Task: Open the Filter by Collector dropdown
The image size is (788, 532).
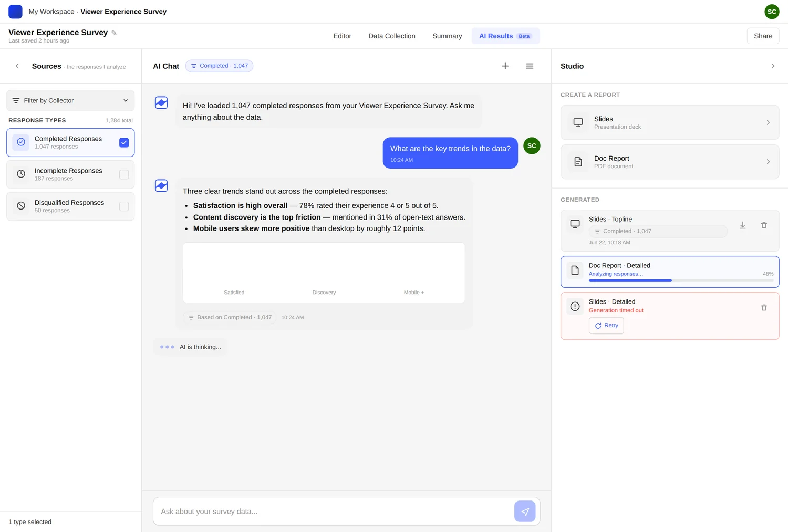Action: [x=70, y=100]
